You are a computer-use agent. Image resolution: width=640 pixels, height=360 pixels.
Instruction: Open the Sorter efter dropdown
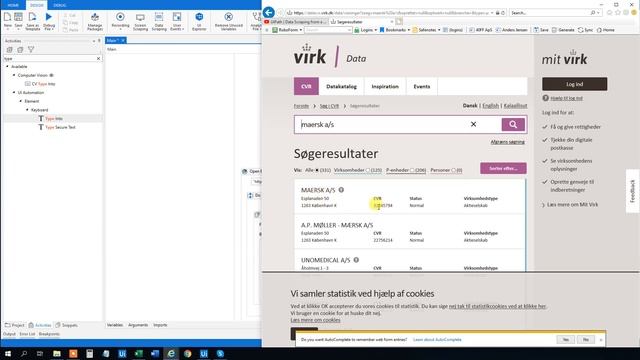coord(503,168)
